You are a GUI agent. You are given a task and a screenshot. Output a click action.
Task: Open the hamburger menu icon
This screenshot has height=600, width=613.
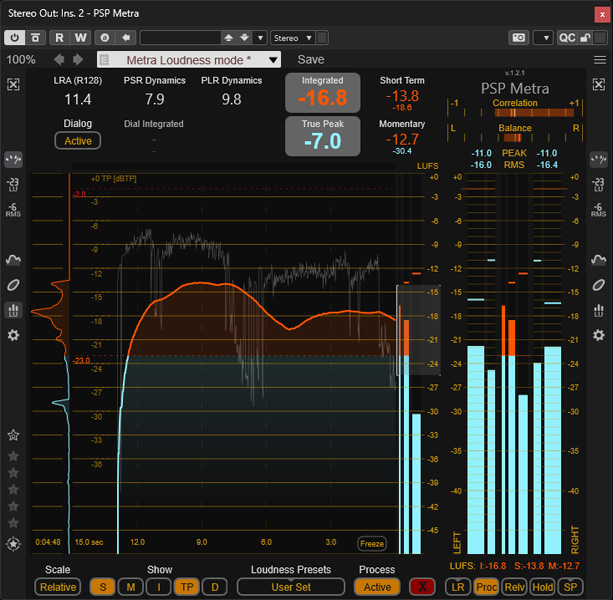(x=600, y=60)
